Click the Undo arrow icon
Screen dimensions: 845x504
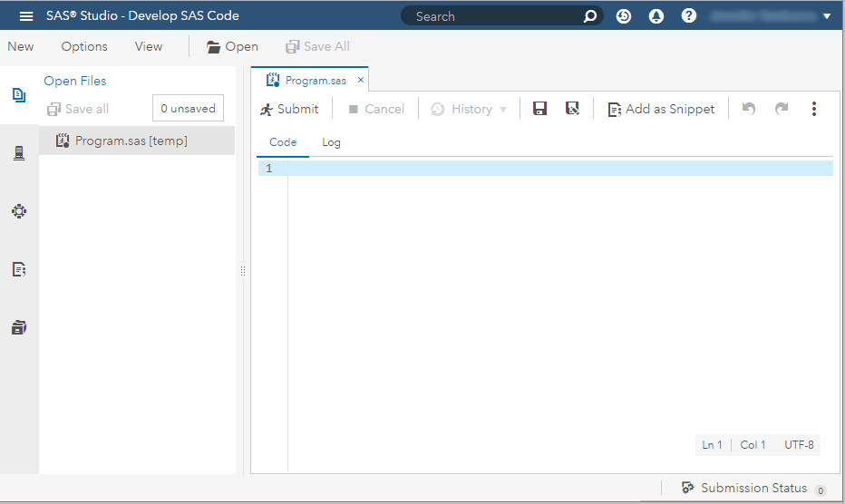749,109
